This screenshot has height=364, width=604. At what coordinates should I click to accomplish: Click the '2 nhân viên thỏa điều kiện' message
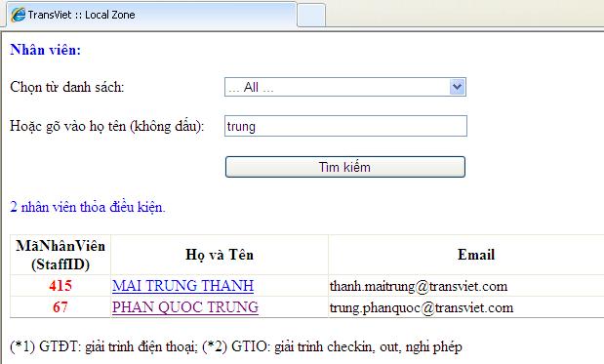pos(88,207)
